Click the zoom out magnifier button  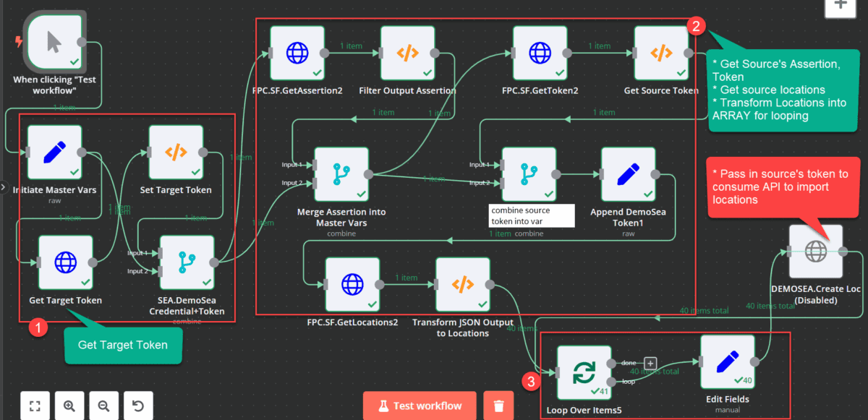(x=103, y=406)
